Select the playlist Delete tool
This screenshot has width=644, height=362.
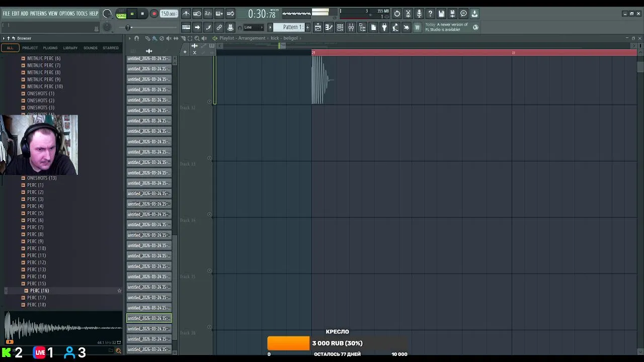162,38
